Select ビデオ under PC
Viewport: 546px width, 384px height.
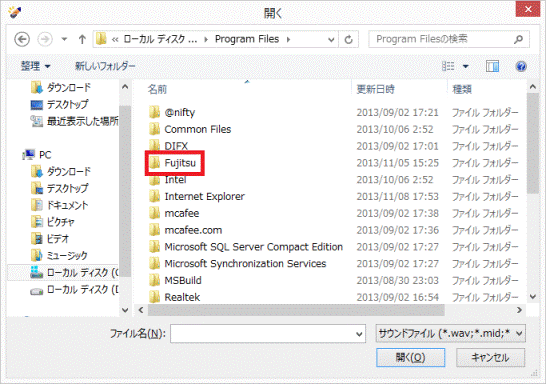click(x=50, y=239)
